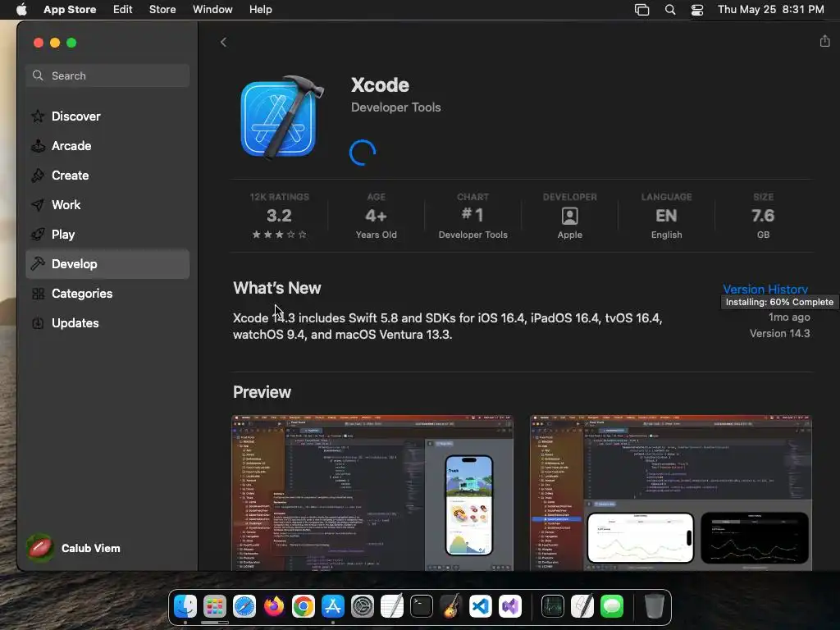840x630 pixels.
Task: Click the date and time in menu bar
Action: [770, 10]
